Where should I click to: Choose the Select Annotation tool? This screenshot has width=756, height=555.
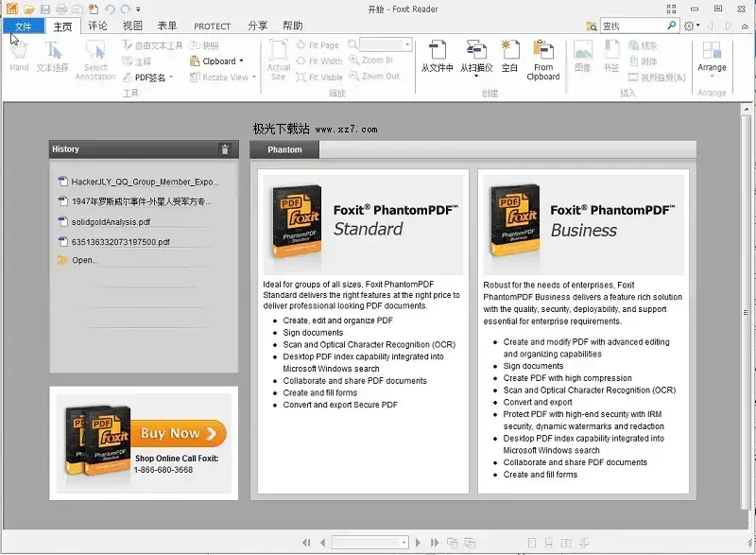(x=95, y=61)
